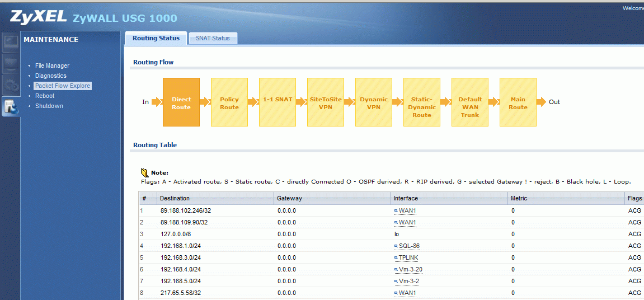Click the WAN1 interface icon in row 1
This screenshot has height=300, width=644.
[x=396, y=211]
